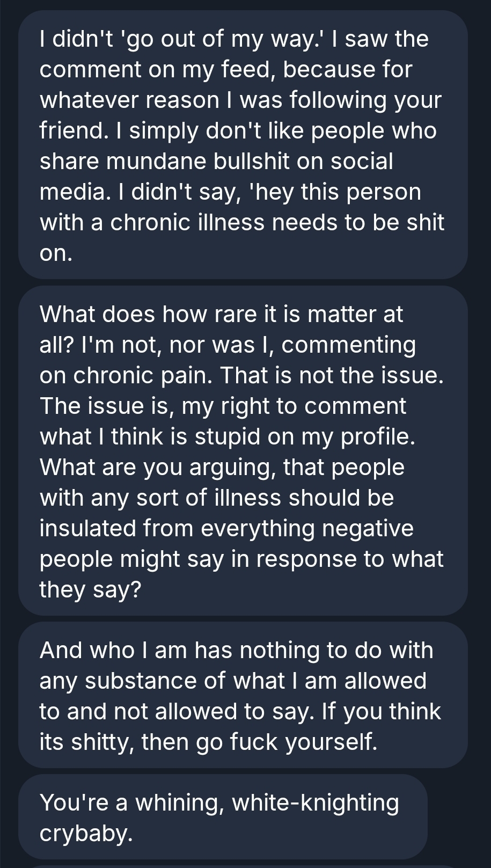Click the text "what I think is stupid on my profile."
Image resolution: width=491 pixels, height=868 pixels.
(x=228, y=436)
